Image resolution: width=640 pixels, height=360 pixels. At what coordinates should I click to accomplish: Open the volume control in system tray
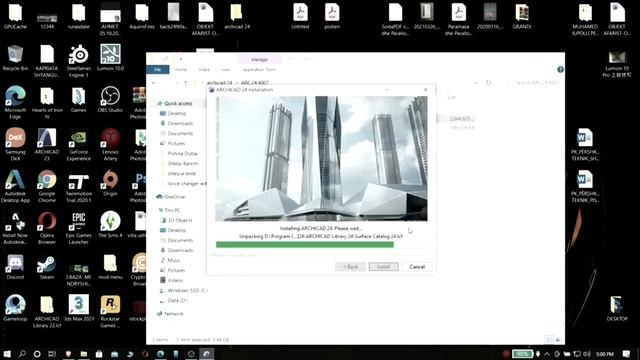tap(587, 354)
